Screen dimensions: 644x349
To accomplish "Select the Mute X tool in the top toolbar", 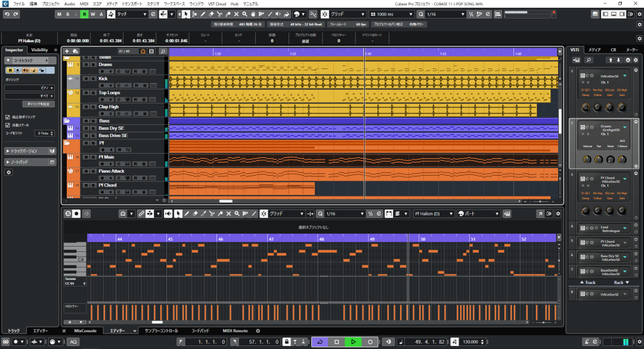I will (236, 14).
